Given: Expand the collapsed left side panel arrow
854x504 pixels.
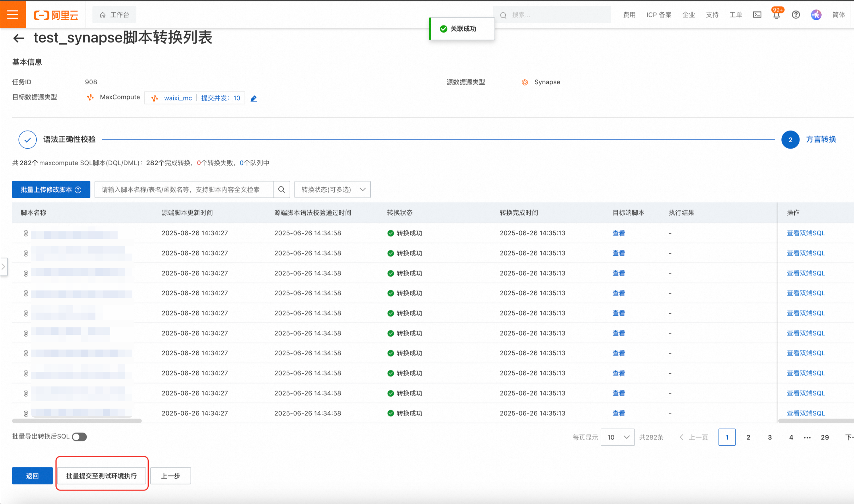Looking at the screenshot, I should (3, 267).
